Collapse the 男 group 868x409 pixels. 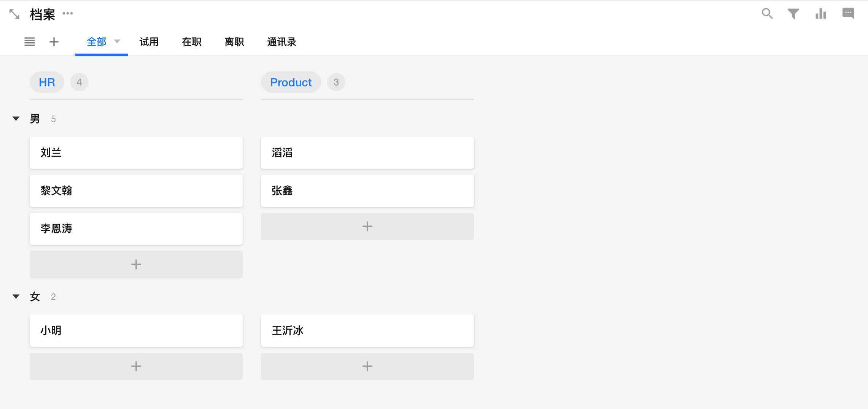[16, 119]
